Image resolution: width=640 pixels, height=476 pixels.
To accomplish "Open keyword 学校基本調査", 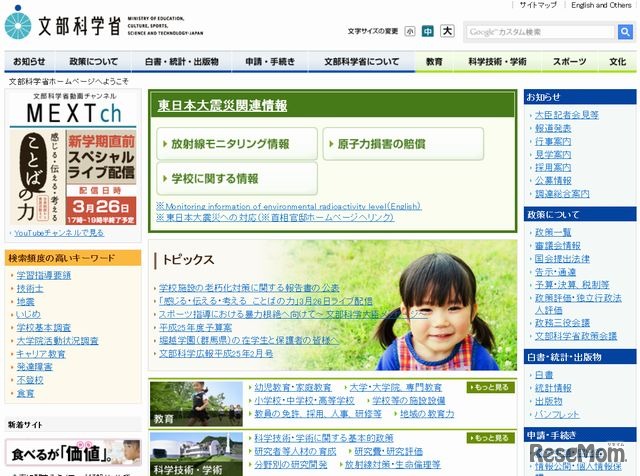I will (44, 327).
